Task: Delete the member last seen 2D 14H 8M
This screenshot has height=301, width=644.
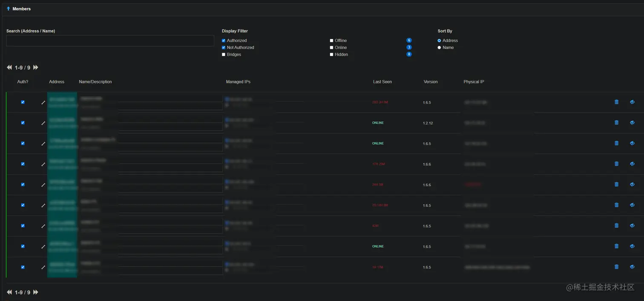Action: tap(616, 205)
